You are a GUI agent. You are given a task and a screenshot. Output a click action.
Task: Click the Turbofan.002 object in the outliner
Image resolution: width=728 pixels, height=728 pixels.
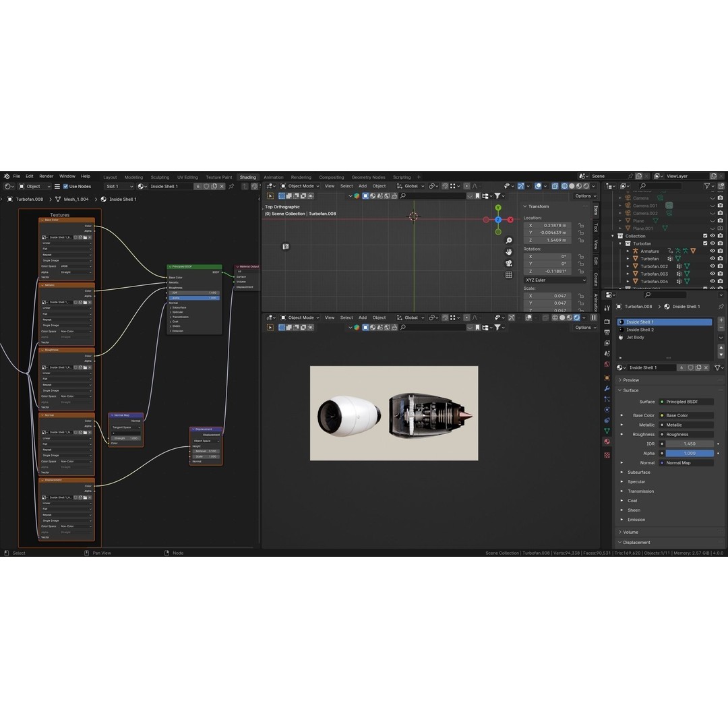pos(654,266)
